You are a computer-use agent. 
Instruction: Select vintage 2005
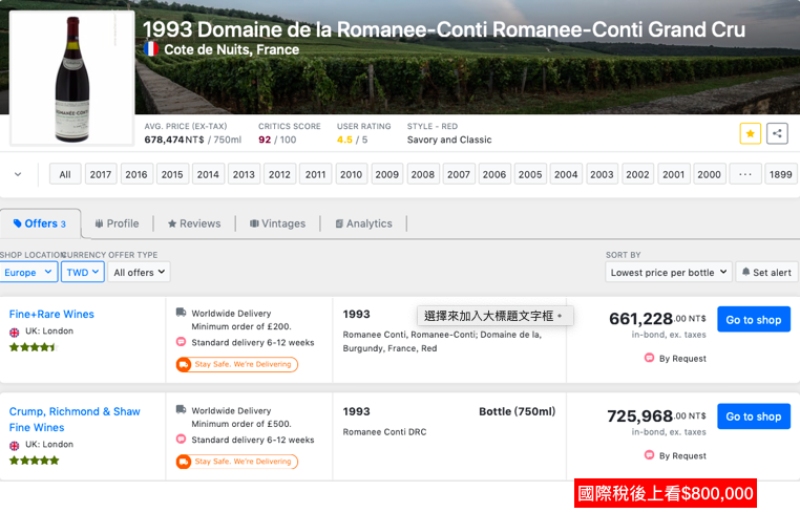pyautogui.click(x=530, y=175)
